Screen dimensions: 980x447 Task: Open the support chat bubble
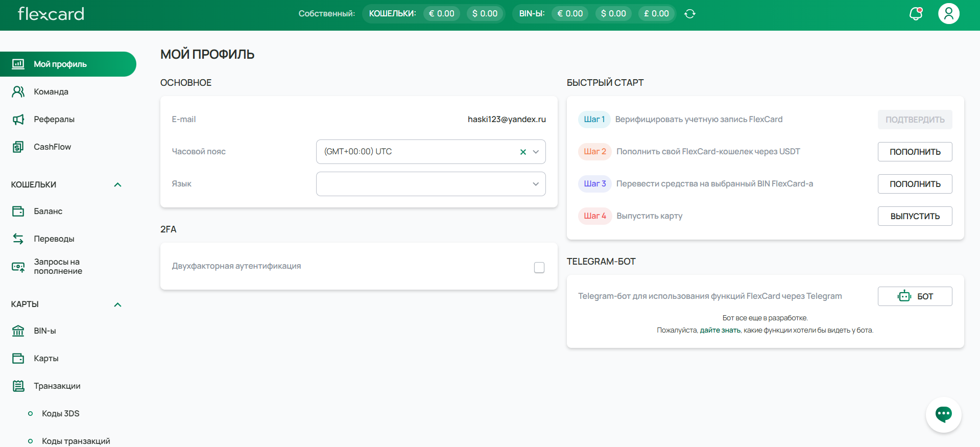[x=943, y=414]
